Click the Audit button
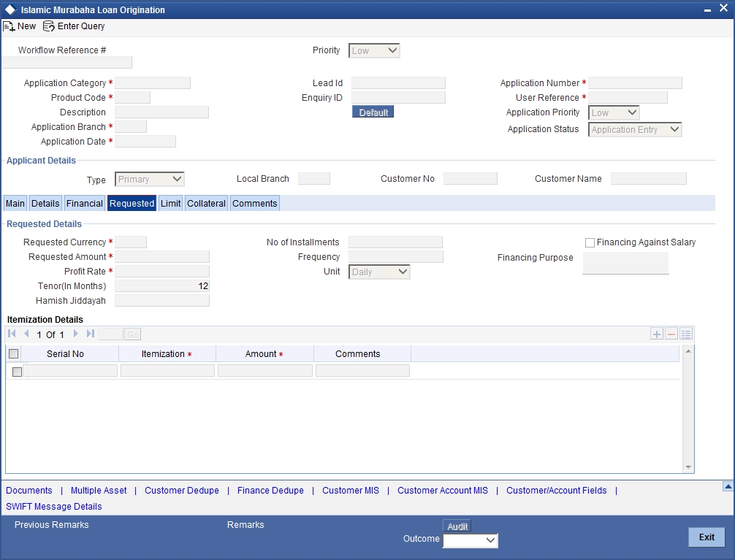Screen dimensions: 735x560 [x=457, y=526]
